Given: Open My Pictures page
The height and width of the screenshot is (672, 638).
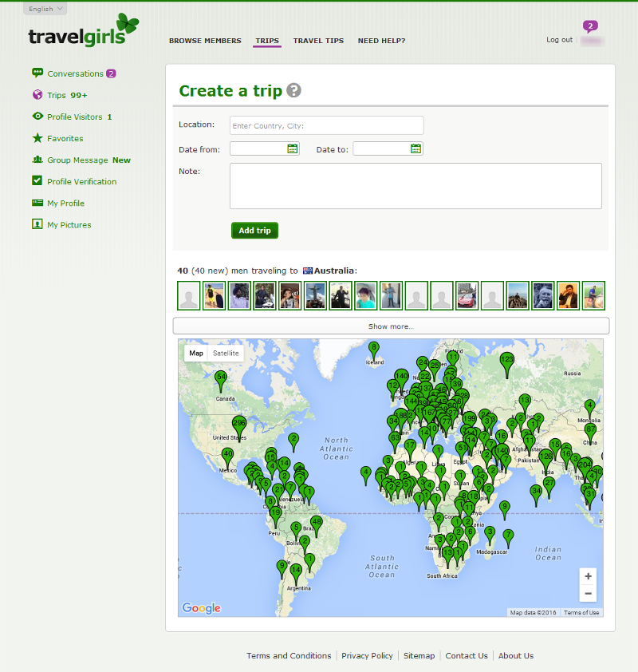Looking at the screenshot, I should (69, 225).
